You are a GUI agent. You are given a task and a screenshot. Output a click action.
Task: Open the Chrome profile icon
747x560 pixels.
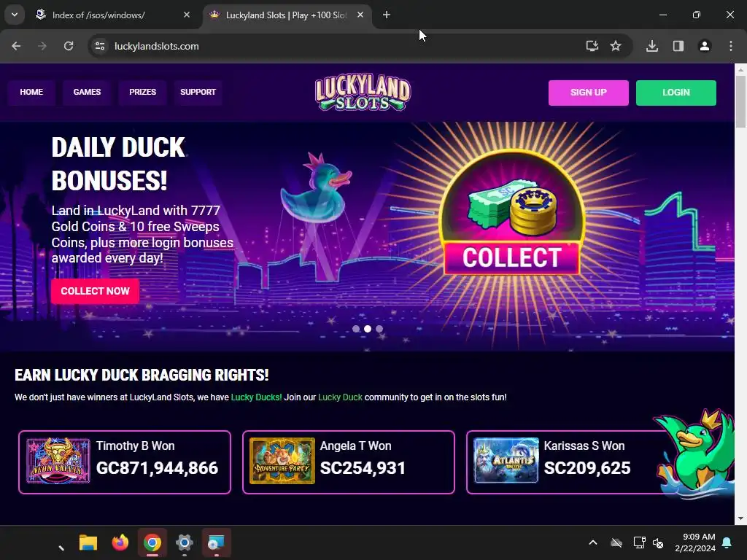coord(704,46)
